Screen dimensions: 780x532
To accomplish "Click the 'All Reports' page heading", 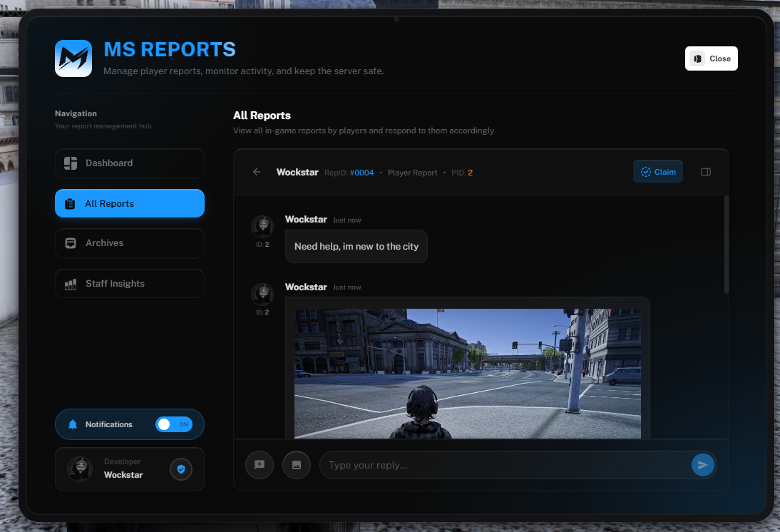I will pyautogui.click(x=262, y=116).
